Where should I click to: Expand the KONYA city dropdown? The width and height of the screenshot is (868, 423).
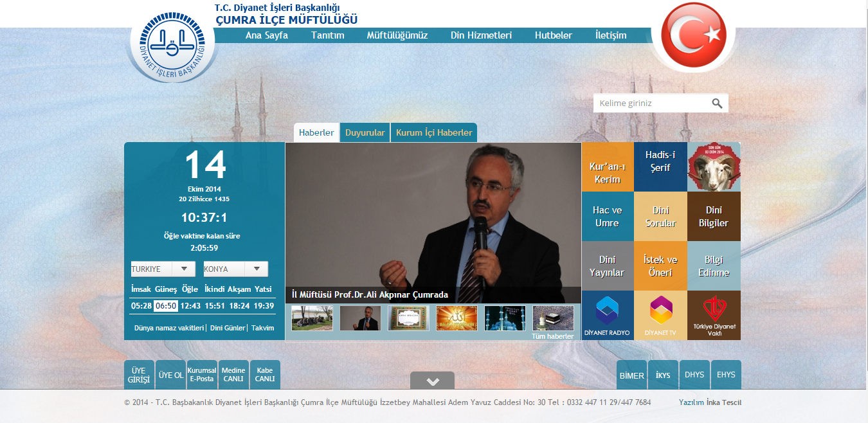pos(257,269)
